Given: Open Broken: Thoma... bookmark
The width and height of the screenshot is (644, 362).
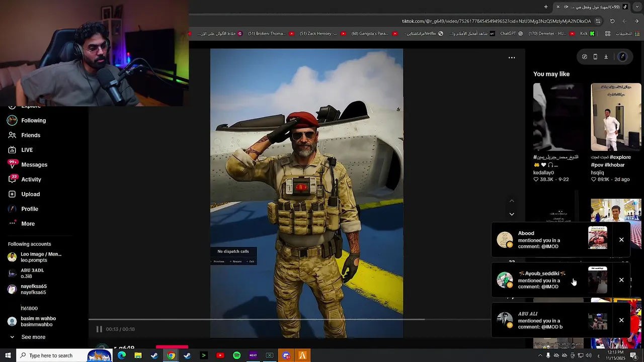Looking at the screenshot, I should (x=271, y=34).
